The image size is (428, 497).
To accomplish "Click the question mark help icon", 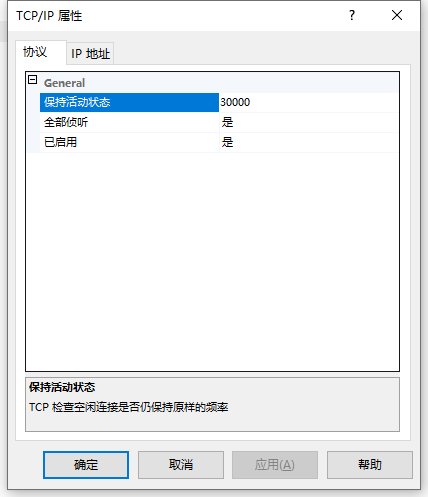I will pyautogui.click(x=352, y=15).
